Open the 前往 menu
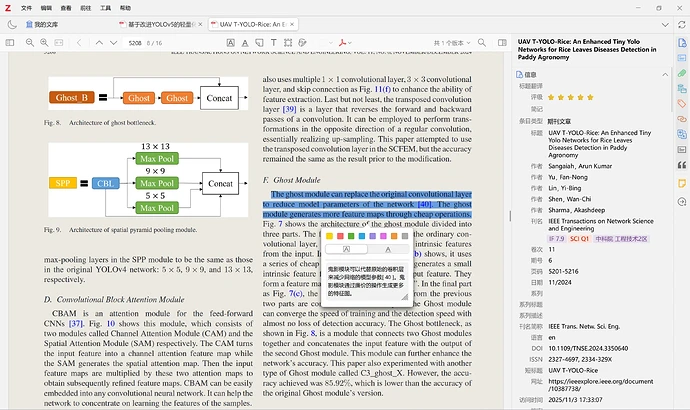This screenshot has height=410, width=690. pyautogui.click(x=86, y=8)
